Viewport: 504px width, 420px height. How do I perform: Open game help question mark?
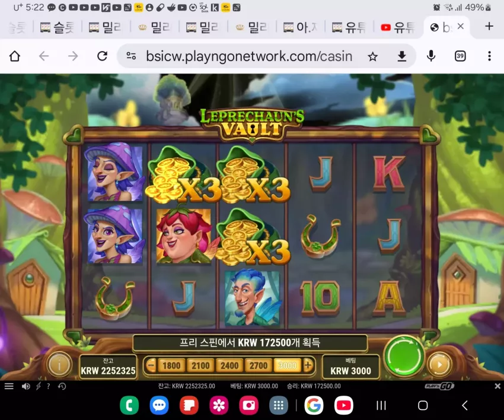pyautogui.click(x=48, y=386)
